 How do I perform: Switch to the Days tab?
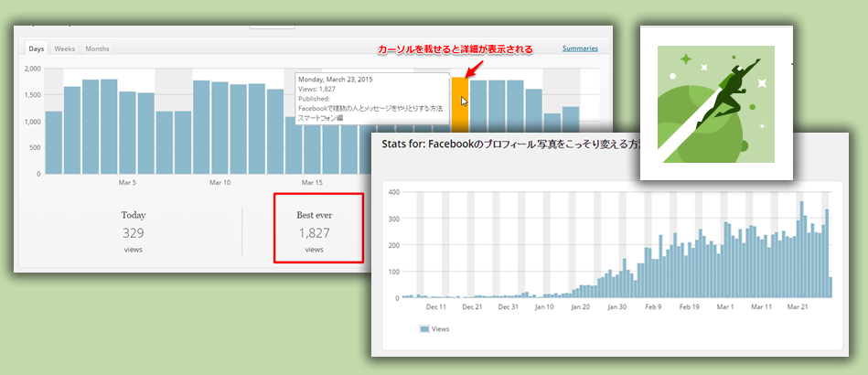[37, 48]
